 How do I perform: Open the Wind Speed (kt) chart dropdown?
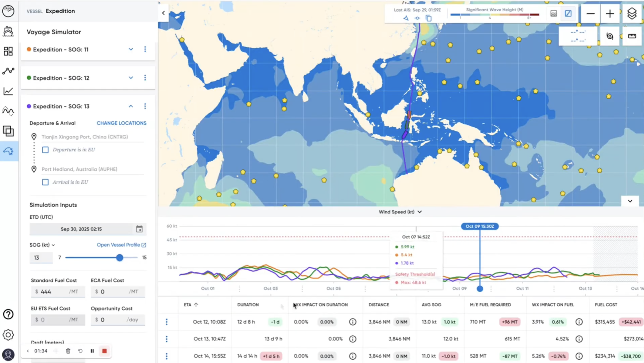pos(400,212)
